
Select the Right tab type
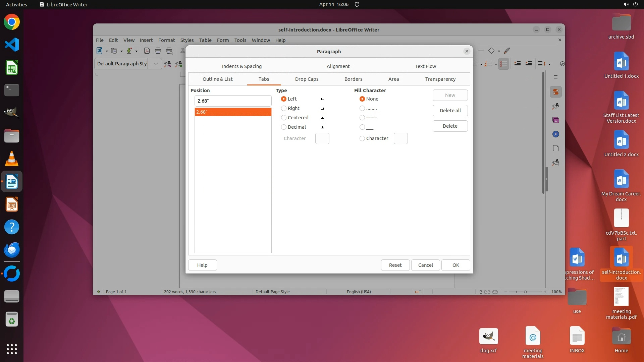284,108
